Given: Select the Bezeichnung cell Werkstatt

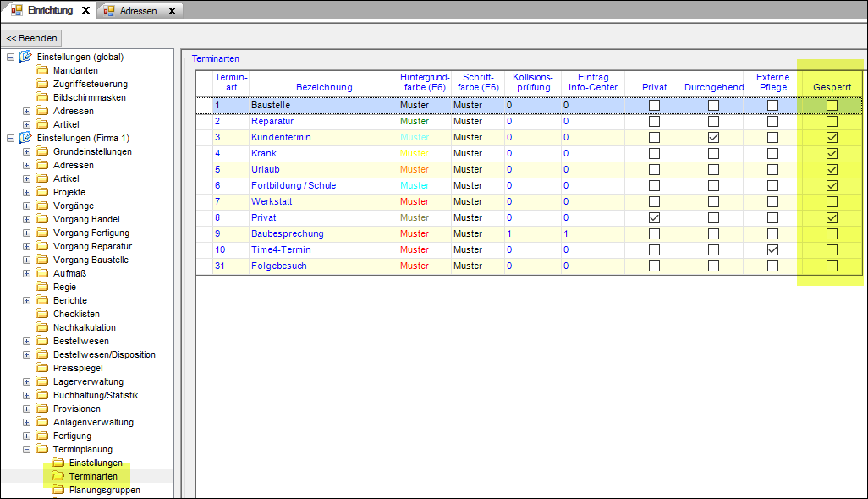Looking at the screenshot, I should (271, 202).
